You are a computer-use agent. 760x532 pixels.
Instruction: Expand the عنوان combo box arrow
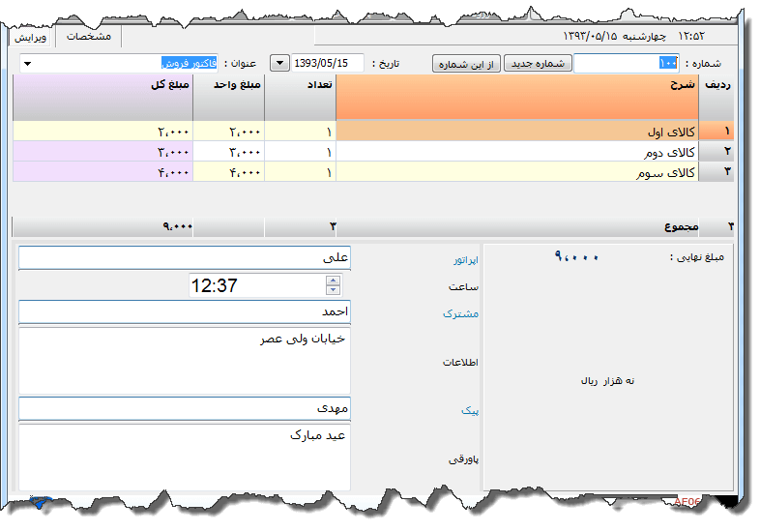pos(26,64)
